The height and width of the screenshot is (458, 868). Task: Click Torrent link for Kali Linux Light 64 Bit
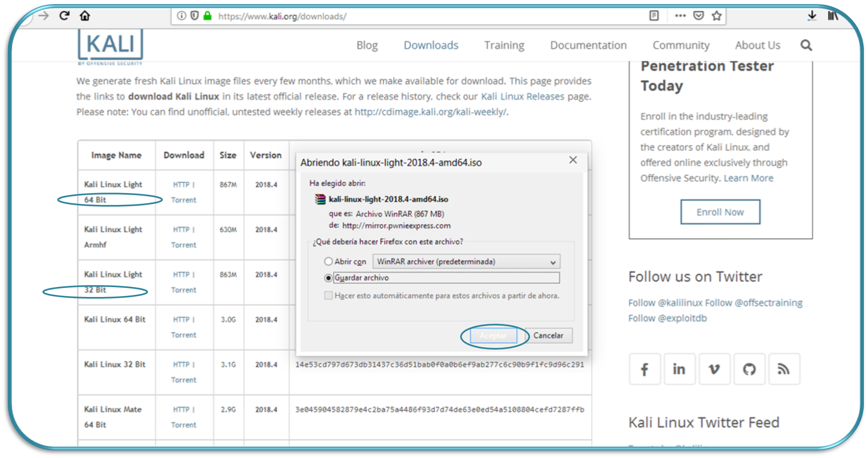coord(183,200)
